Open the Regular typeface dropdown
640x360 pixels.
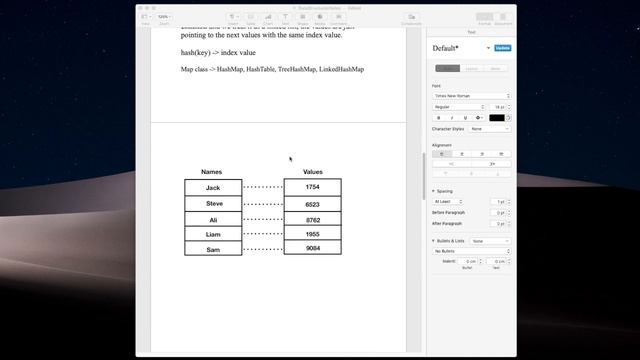coord(458,107)
